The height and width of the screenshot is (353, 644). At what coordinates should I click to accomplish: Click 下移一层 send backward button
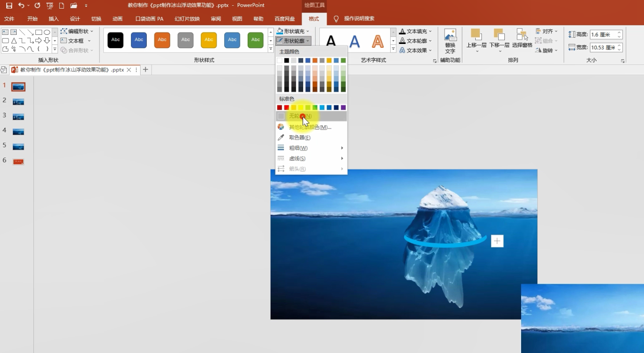pos(499,41)
